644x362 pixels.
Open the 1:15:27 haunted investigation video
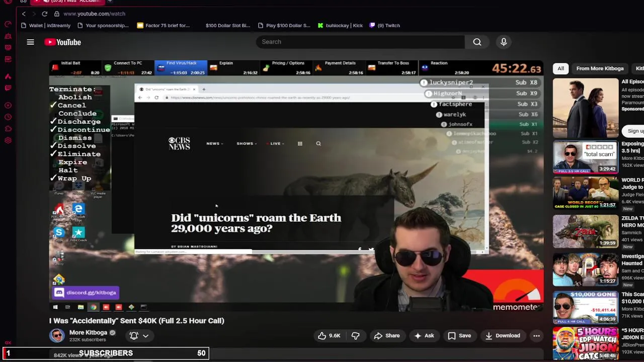tap(586, 269)
